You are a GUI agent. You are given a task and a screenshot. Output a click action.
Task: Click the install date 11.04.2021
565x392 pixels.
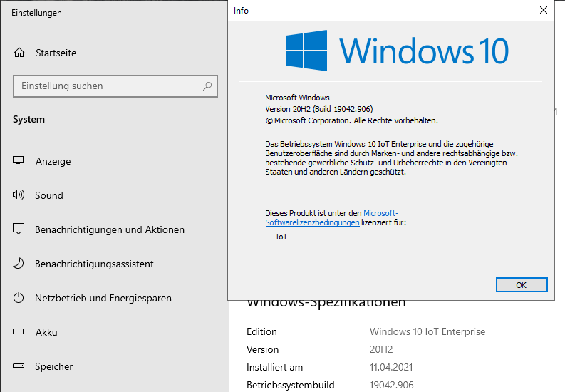[x=391, y=367]
